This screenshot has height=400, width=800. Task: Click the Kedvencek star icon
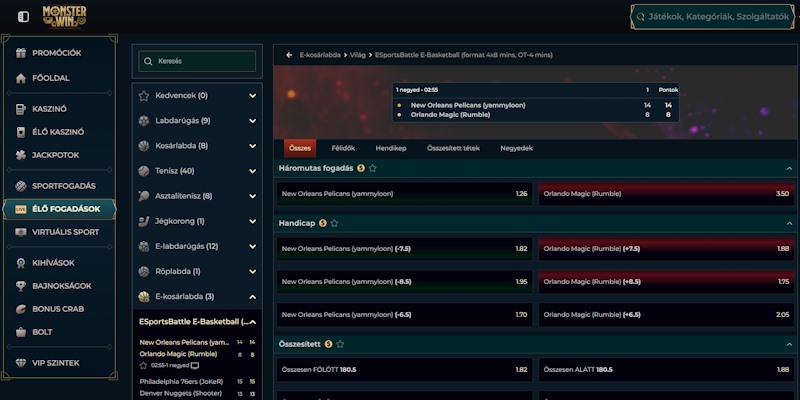[144, 95]
